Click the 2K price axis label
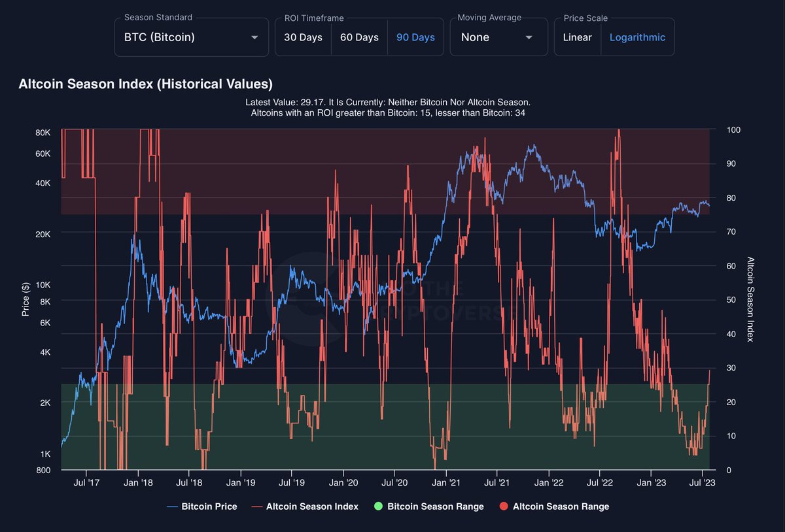 [x=45, y=403]
